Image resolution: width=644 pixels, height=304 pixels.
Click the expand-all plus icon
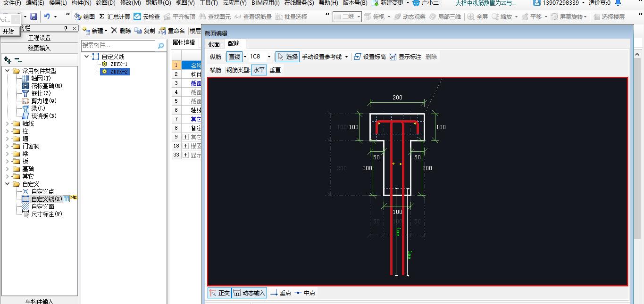pyautogui.click(x=8, y=60)
